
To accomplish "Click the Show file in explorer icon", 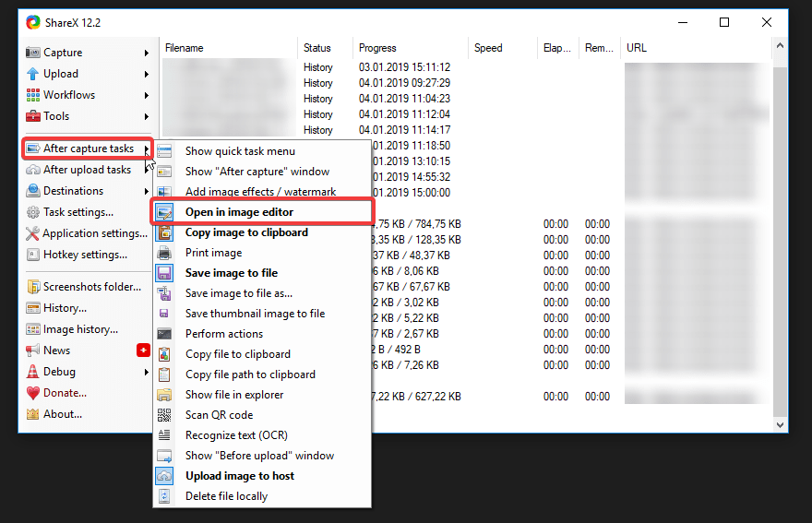I will [x=164, y=395].
